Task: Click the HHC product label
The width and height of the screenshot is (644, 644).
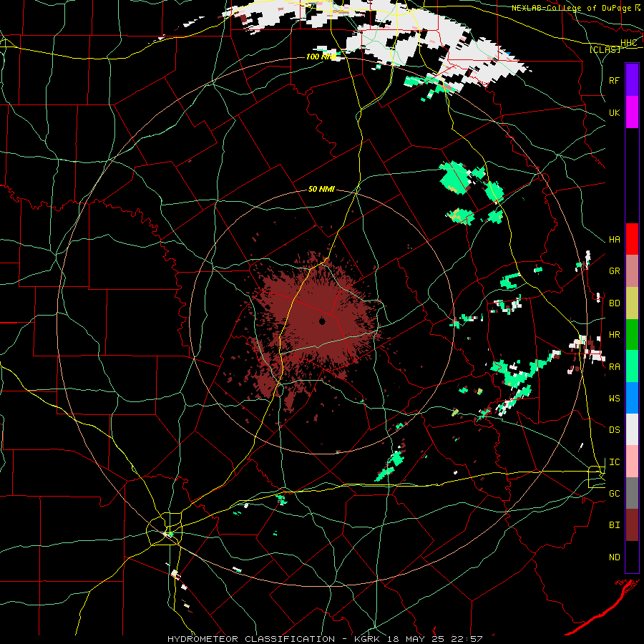Action: pos(628,43)
